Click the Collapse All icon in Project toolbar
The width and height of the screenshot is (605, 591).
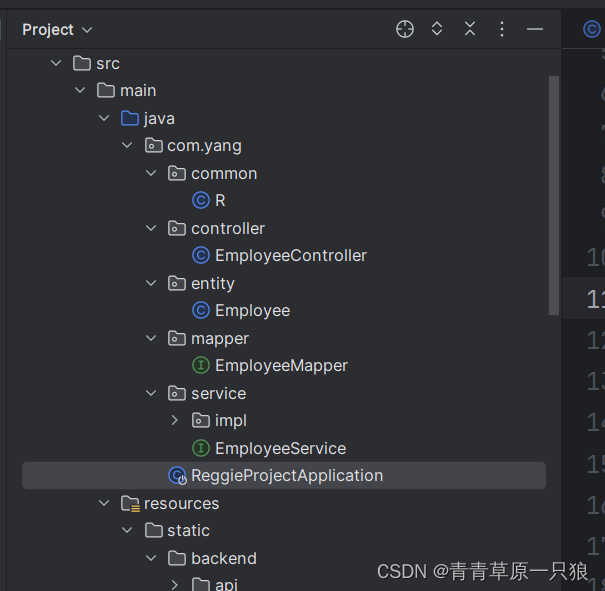tap(470, 29)
